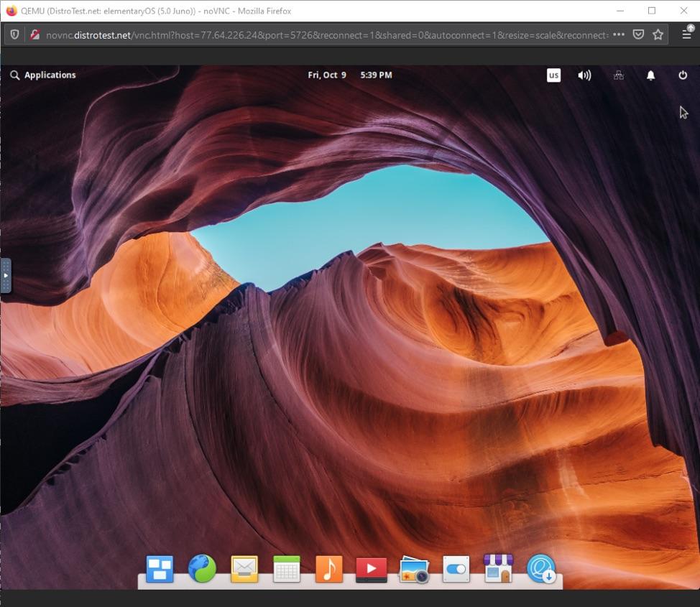Open the 'us' keyboard layout indicator
This screenshot has width=700, height=607.
tap(553, 75)
